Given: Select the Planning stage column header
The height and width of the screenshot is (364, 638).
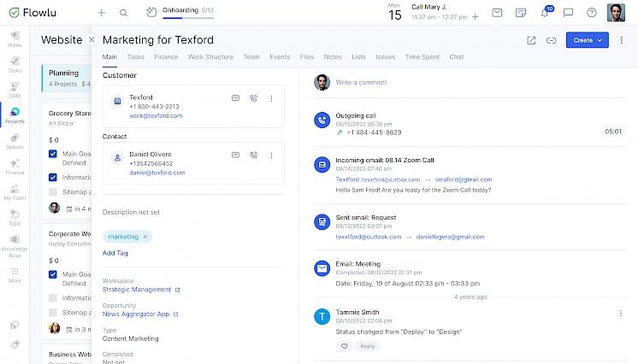Looking at the screenshot, I should [67, 78].
